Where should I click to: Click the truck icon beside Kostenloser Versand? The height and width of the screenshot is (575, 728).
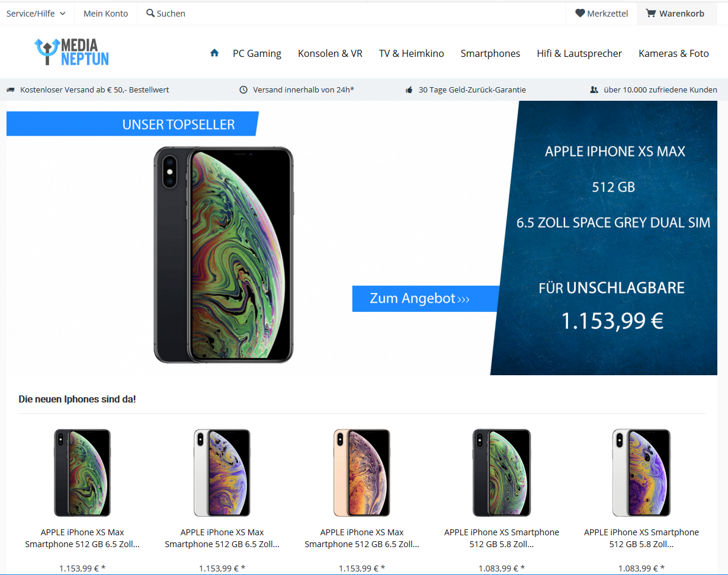pyautogui.click(x=10, y=90)
